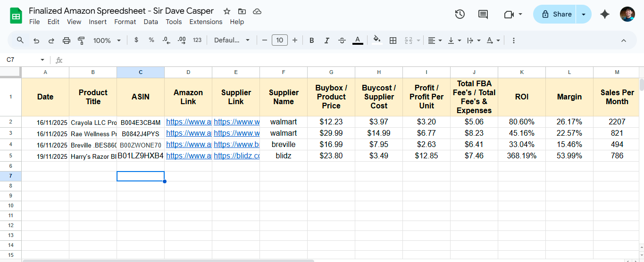
Task: Toggle strikethrough formatting
Action: coord(342,41)
